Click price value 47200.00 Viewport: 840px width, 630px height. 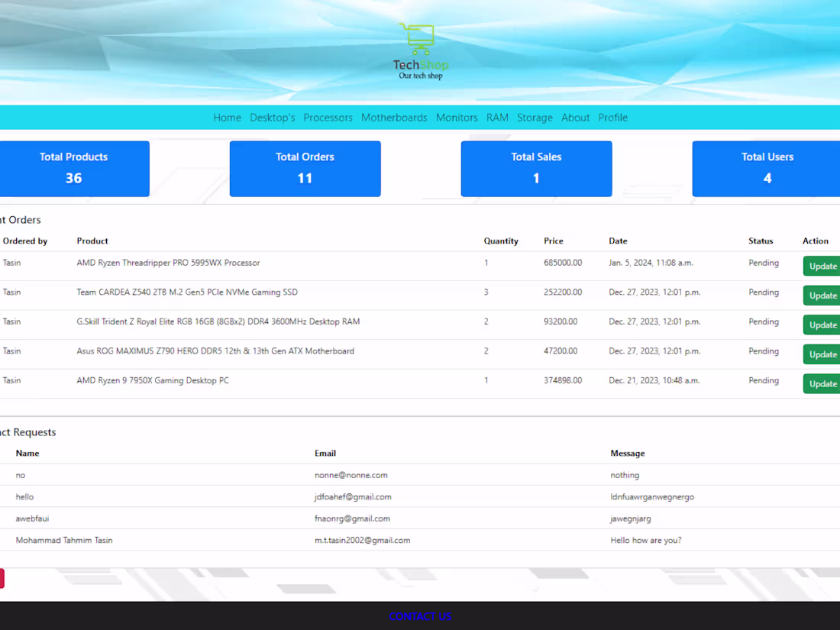click(561, 351)
